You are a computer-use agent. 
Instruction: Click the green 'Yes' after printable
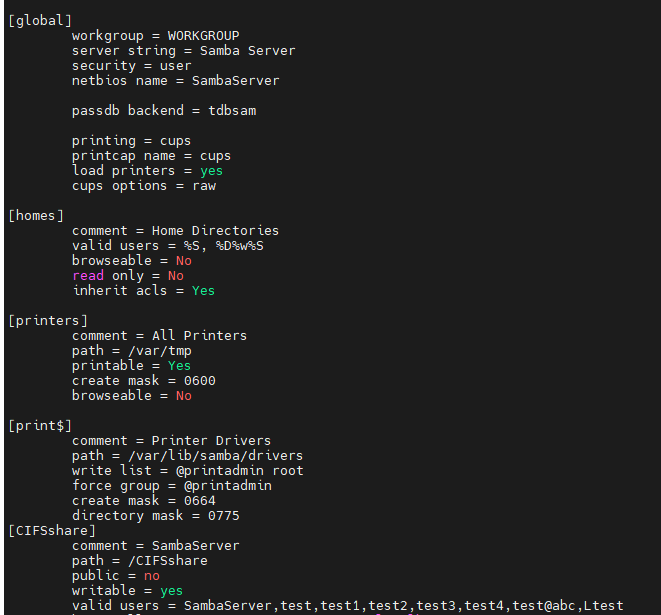179,365
